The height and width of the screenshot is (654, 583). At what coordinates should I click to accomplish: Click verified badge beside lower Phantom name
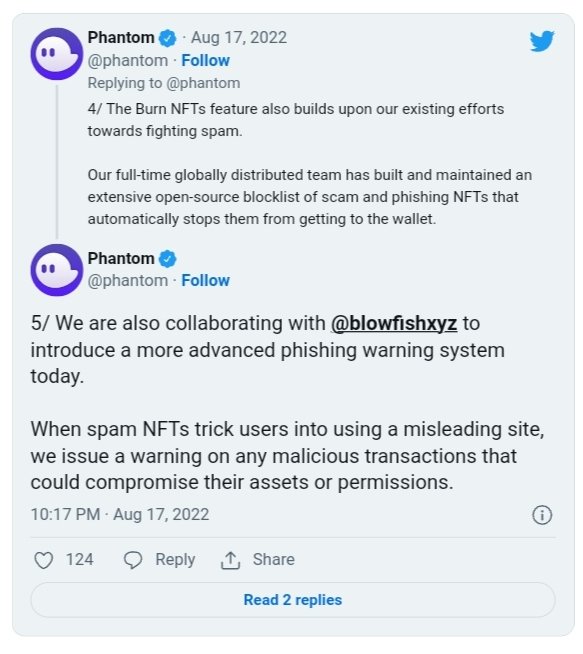click(x=168, y=259)
